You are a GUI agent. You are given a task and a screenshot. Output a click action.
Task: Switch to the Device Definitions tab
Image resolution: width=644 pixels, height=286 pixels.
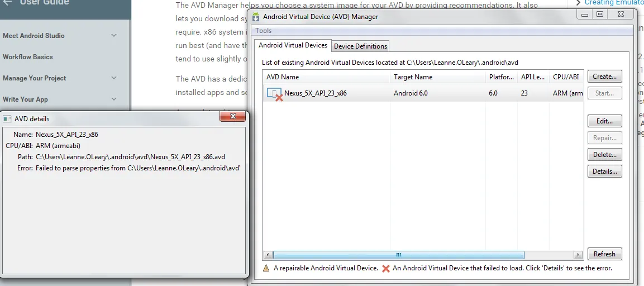click(x=360, y=46)
